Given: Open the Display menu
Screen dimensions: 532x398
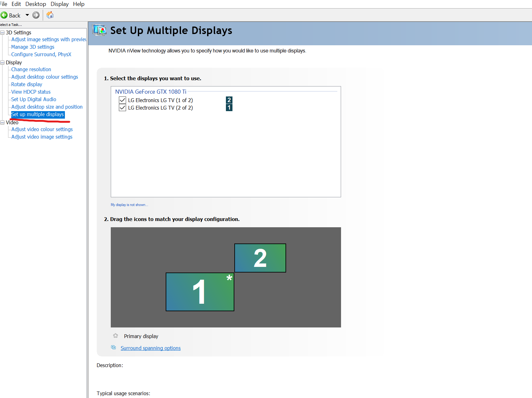Looking at the screenshot, I should point(60,4).
